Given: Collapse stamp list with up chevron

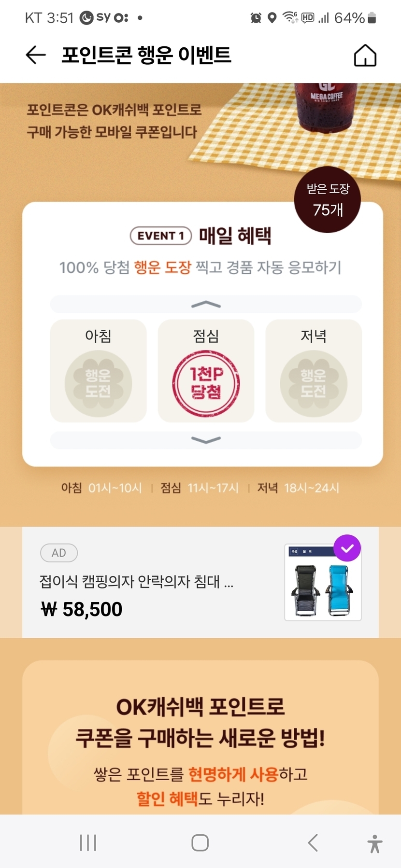Looking at the screenshot, I should [206, 305].
